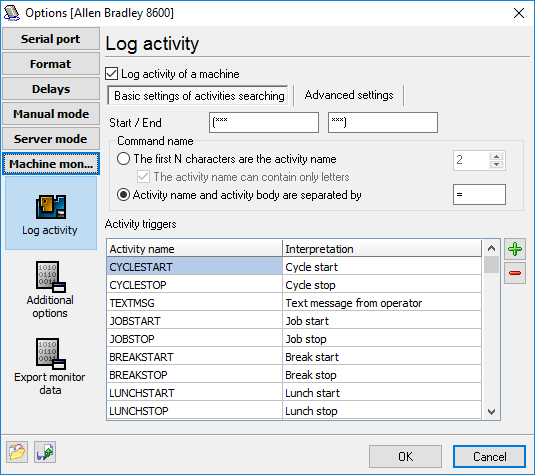This screenshot has width=535, height=475.
Task: Toggle Log activity of a machine checkbox
Action: [x=112, y=74]
